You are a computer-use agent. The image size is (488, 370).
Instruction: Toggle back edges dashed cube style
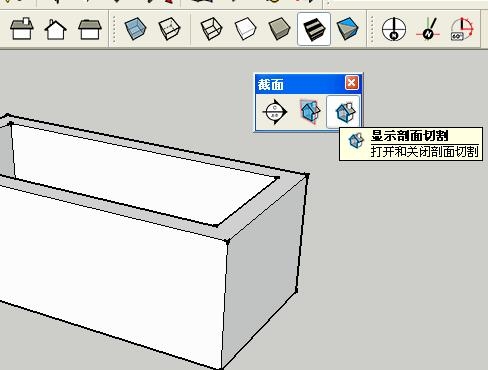[169, 29]
